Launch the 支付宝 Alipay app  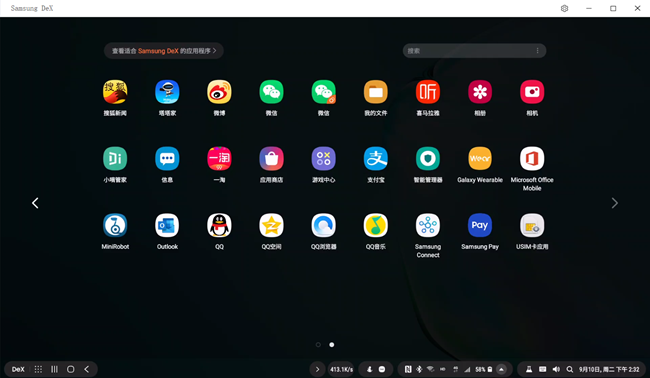(x=376, y=159)
